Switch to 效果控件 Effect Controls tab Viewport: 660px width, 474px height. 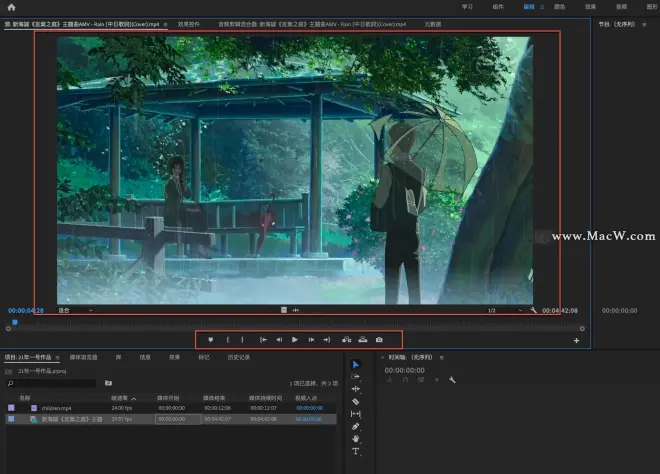pyautogui.click(x=189, y=24)
